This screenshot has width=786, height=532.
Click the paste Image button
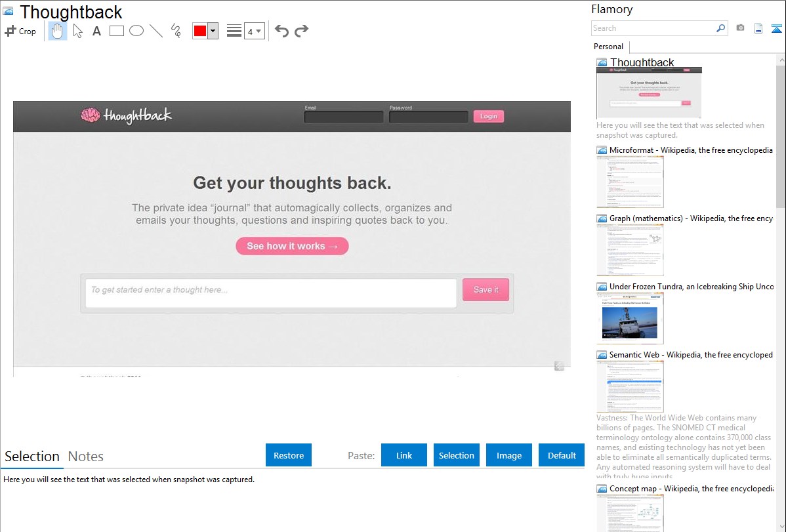pyautogui.click(x=509, y=455)
